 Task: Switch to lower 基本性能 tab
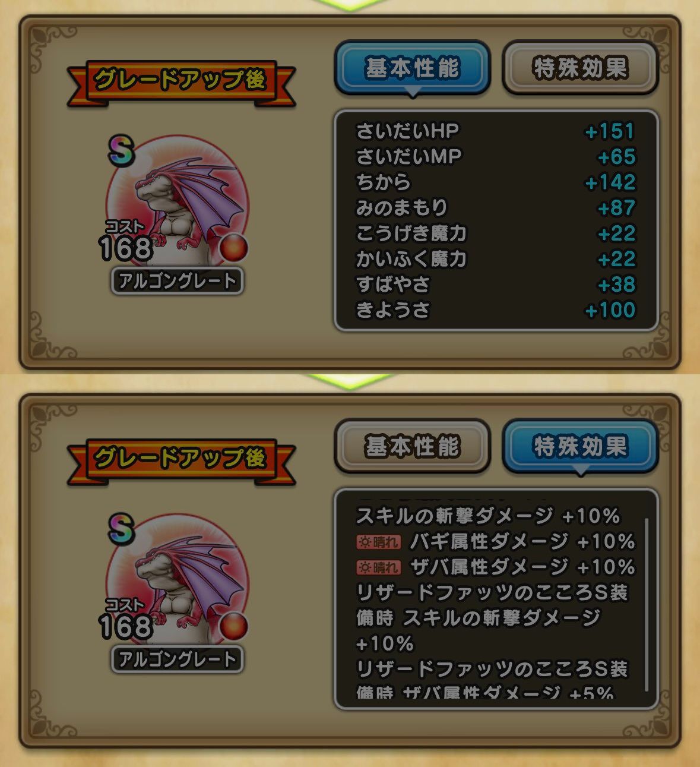pyautogui.click(x=413, y=446)
